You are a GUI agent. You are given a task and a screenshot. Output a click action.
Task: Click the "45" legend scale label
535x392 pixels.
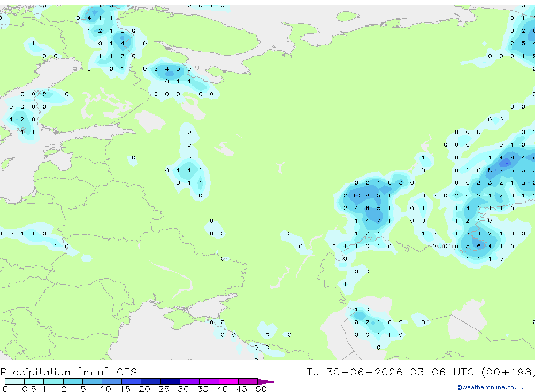click(242, 389)
